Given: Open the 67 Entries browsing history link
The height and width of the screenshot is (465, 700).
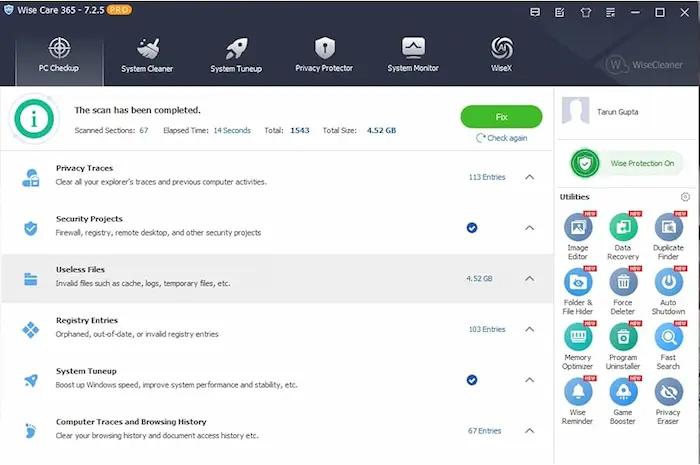Looking at the screenshot, I should tap(485, 431).
